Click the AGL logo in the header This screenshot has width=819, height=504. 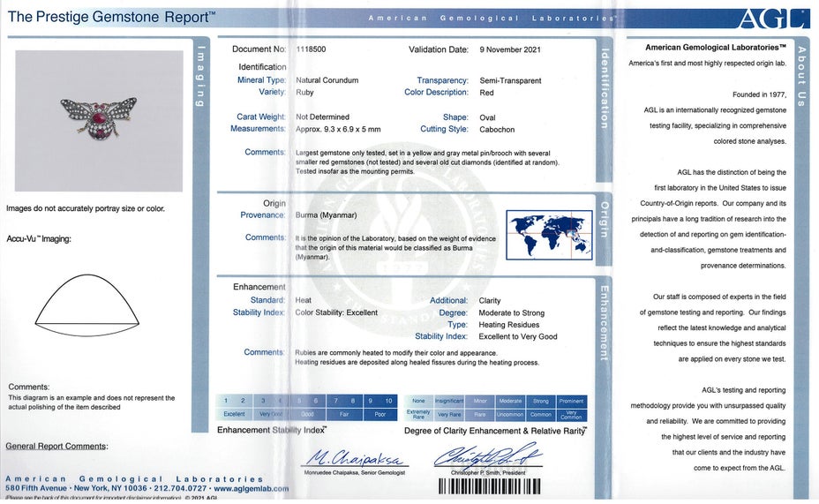coord(772,19)
